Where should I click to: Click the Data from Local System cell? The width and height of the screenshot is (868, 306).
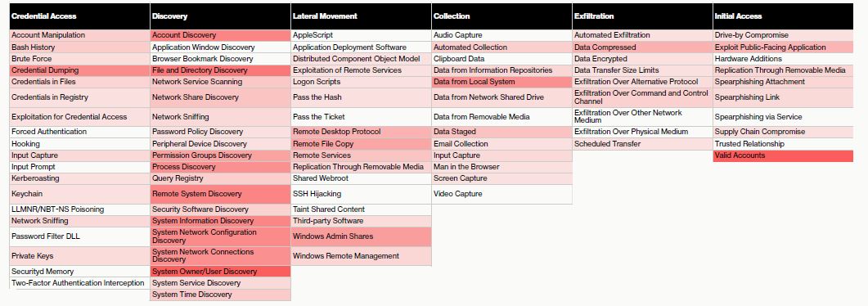pos(501,82)
